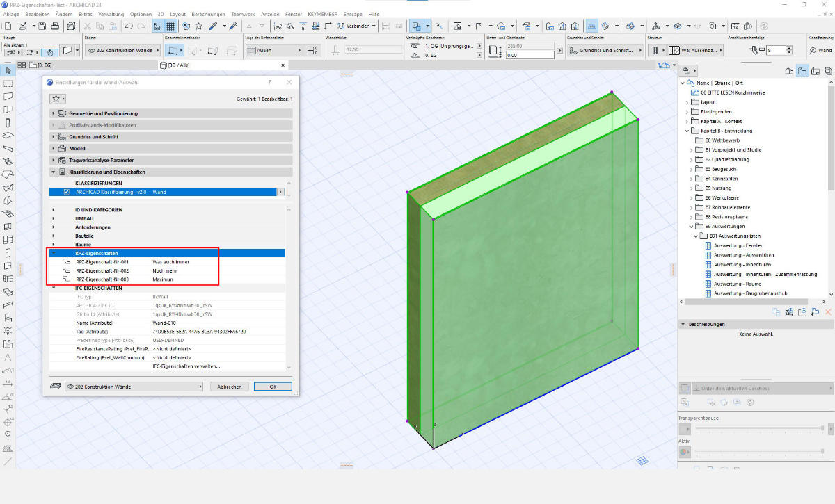Viewport: 835px width, 504px height.
Task: Select the eyedropper pick-up parameters tool
Action: click(214, 26)
